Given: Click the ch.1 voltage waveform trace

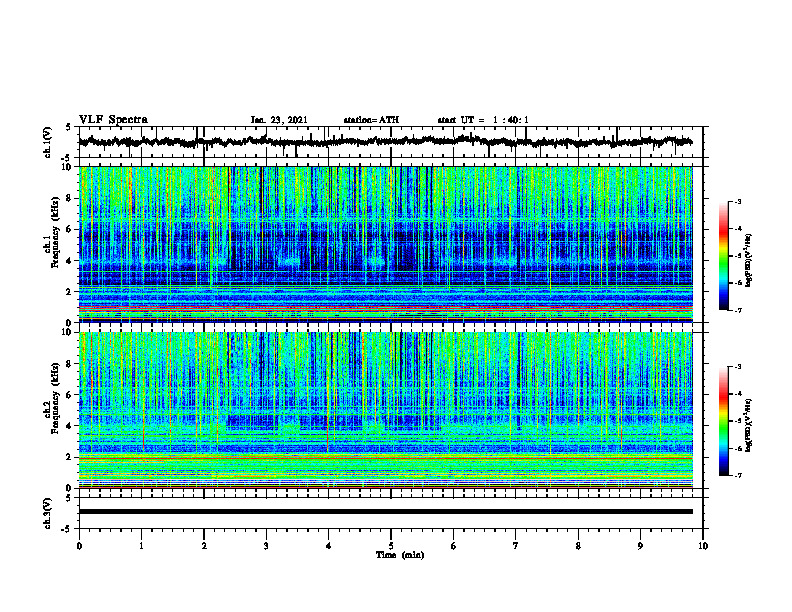Looking at the screenshot, I should [x=385, y=142].
